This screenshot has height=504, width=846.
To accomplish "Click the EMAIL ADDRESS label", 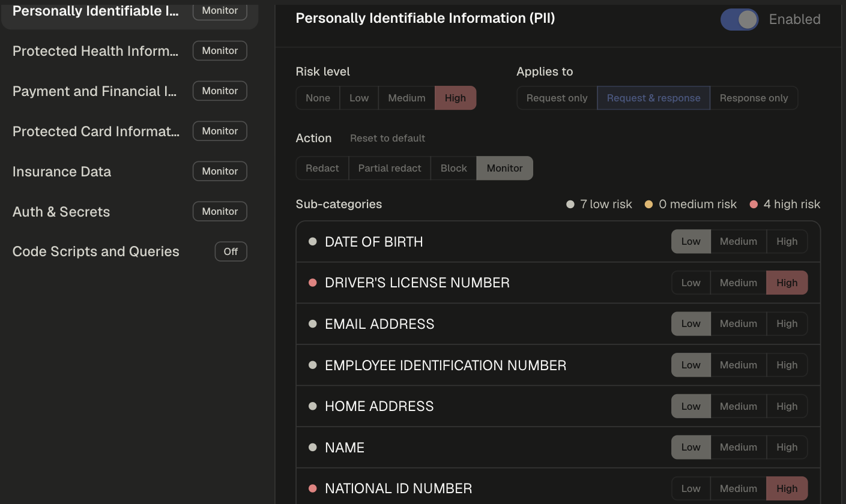I will coord(379,324).
